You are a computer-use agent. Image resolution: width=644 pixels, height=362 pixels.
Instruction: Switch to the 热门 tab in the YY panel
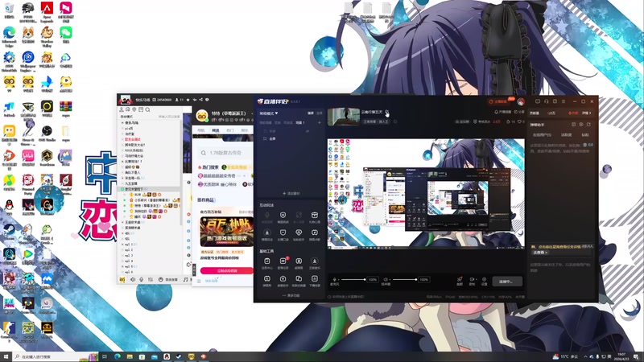(230, 130)
